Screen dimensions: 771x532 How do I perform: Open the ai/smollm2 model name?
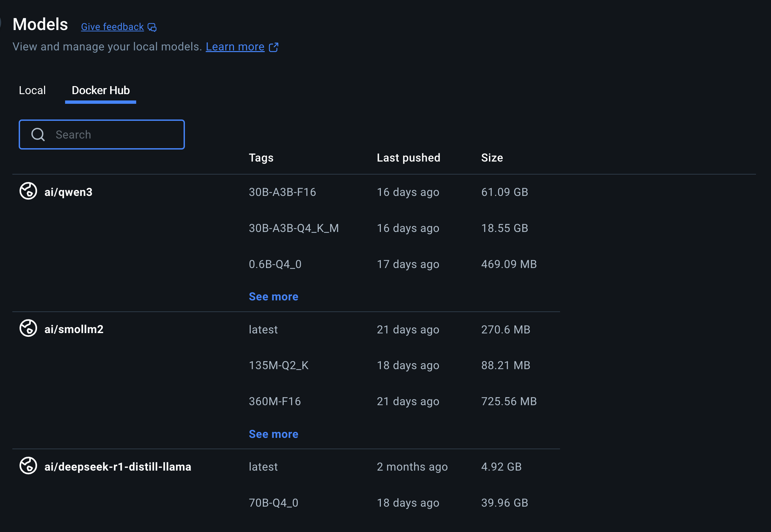tap(74, 329)
